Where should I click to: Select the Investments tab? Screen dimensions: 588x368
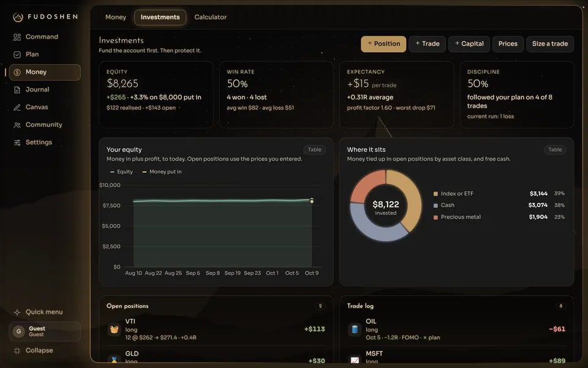pyautogui.click(x=160, y=18)
